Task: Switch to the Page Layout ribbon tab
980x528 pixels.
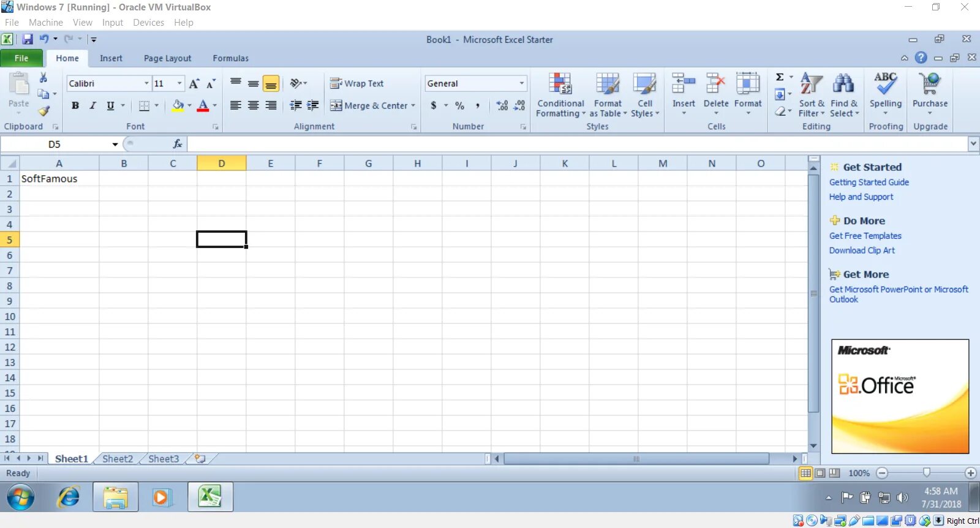Action: coord(167,58)
